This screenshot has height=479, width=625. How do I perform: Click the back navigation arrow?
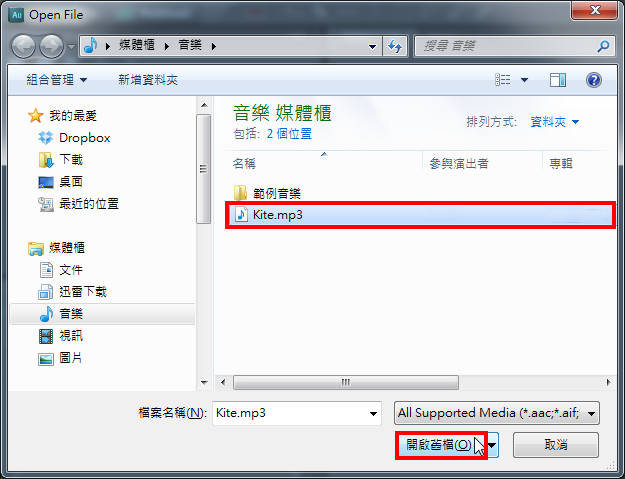pos(24,46)
